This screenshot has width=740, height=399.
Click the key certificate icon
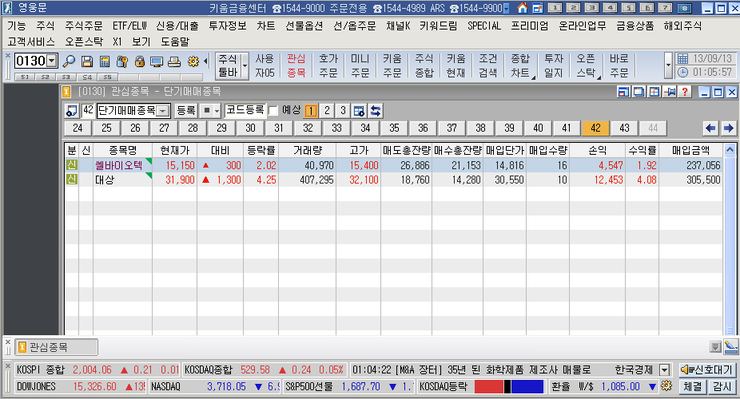[x=122, y=61]
